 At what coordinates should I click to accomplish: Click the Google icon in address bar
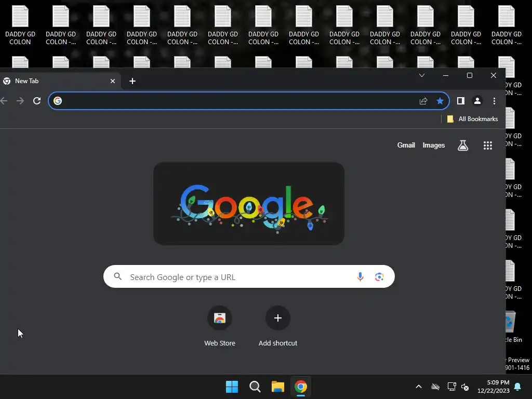58,101
